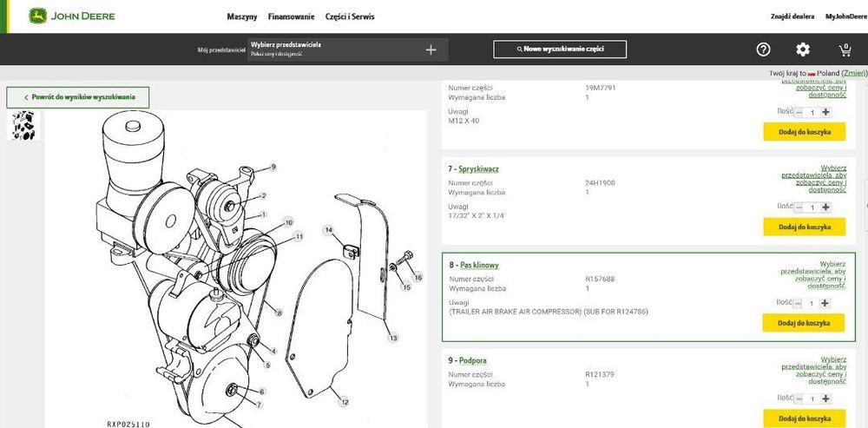Add Spryskiwacz to cart
The height and width of the screenshot is (428, 868).
(805, 227)
